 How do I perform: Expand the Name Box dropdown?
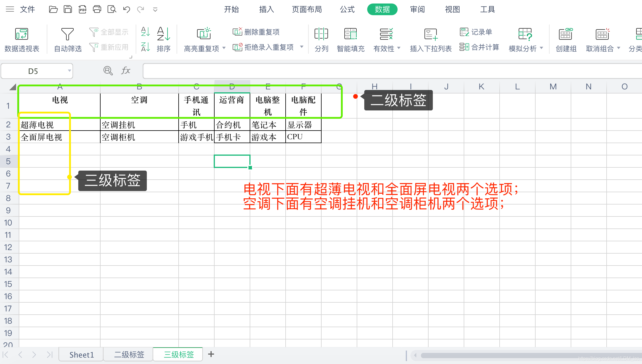[x=69, y=71]
